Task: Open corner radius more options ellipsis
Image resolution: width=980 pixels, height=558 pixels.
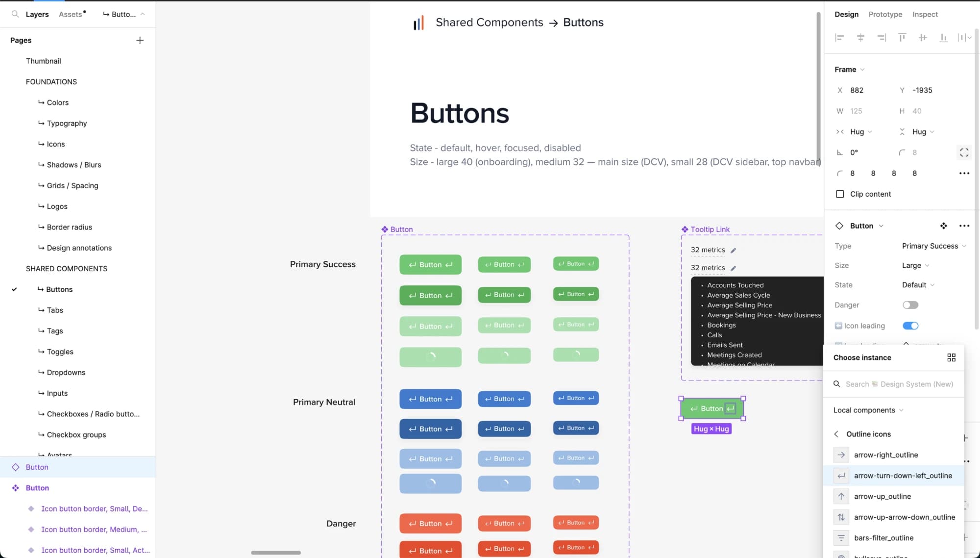Action: coord(964,173)
